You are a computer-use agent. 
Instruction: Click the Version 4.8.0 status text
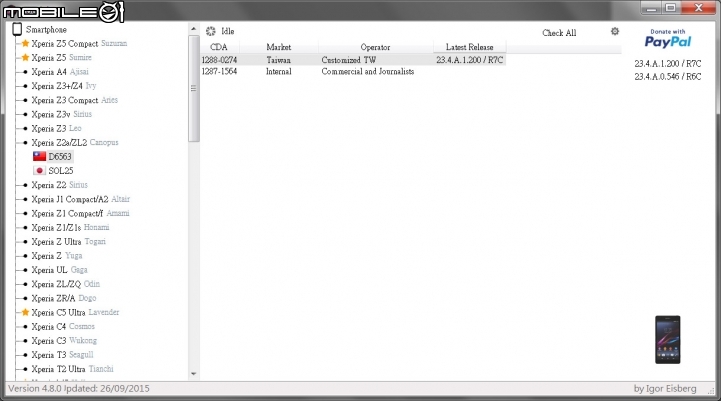[79, 389]
